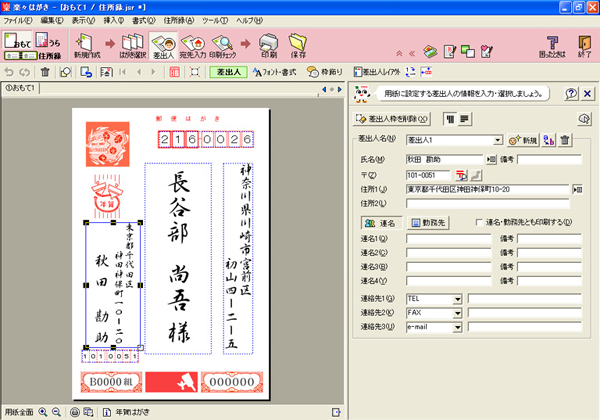Image resolution: width=600 pixels, height=420 pixels.
Task: Click the 印刷チェック print check icon
Action: tap(229, 45)
